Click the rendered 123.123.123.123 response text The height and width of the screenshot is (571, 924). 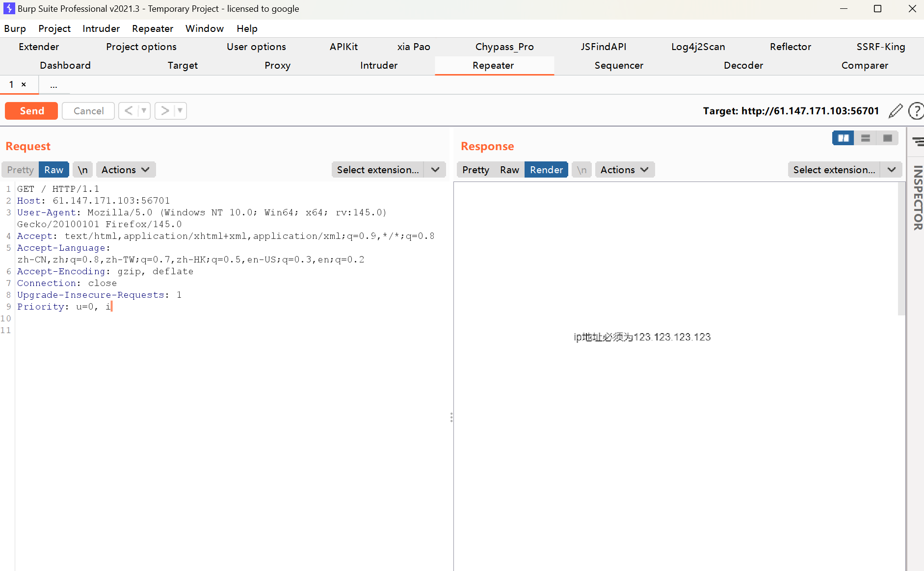672,337
